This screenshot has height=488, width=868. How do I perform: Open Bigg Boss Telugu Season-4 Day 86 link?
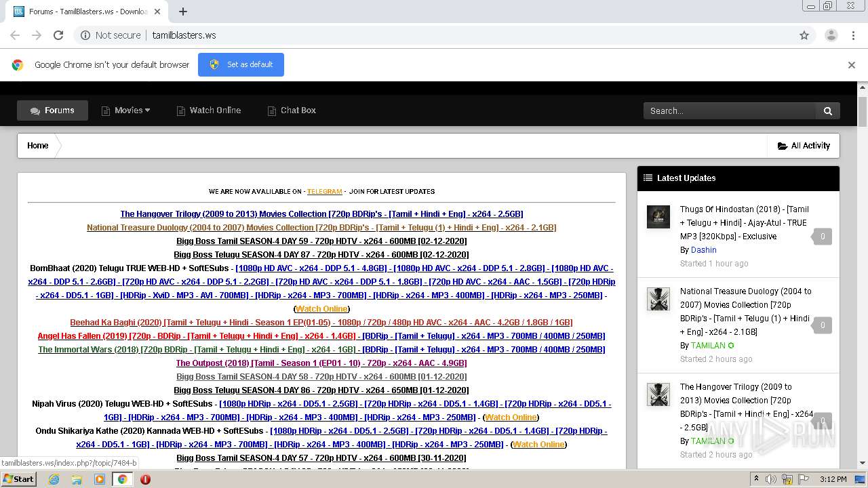click(x=321, y=390)
